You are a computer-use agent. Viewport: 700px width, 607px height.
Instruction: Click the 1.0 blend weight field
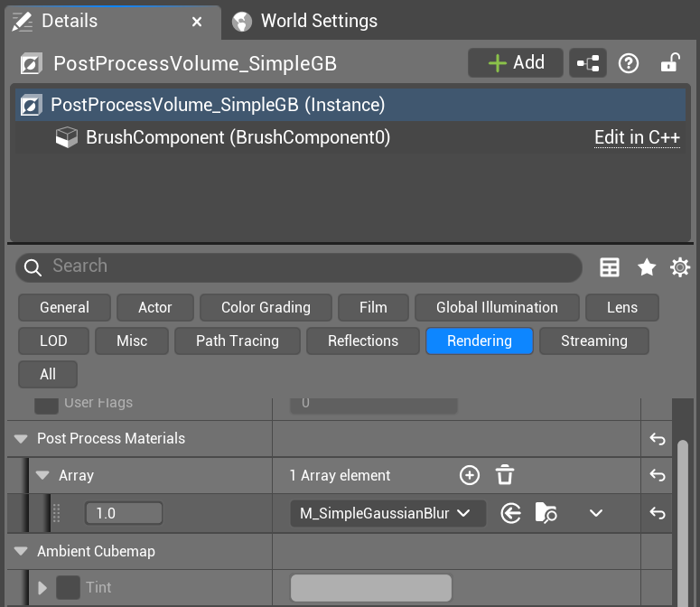124,513
